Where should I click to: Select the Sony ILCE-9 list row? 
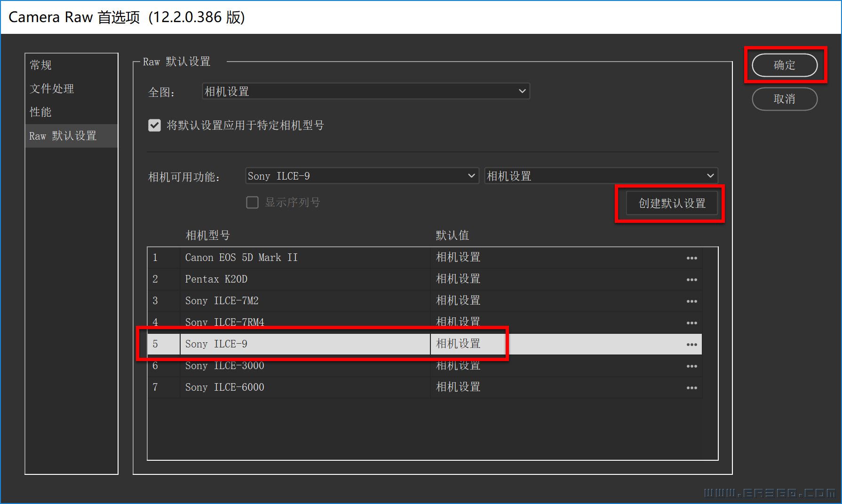coord(425,344)
